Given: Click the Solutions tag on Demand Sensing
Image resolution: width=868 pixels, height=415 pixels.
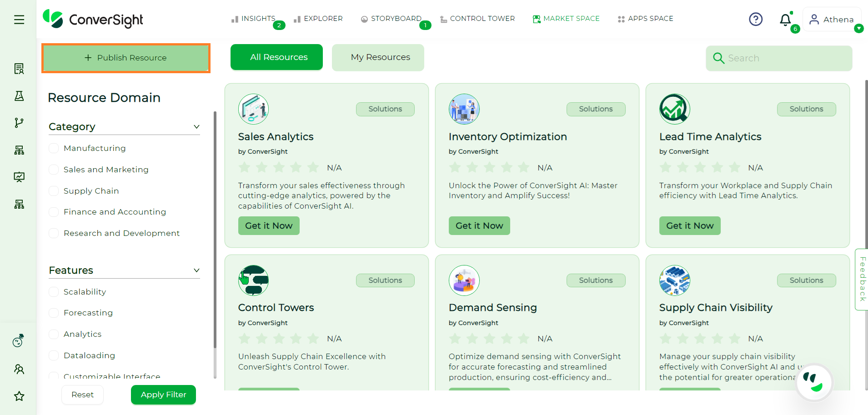Looking at the screenshot, I should (596, 280).
